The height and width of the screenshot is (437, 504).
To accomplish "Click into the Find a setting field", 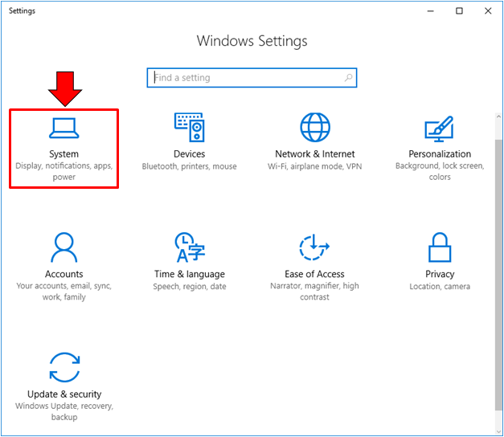I will pyautogui.click(x=241, y=78).
